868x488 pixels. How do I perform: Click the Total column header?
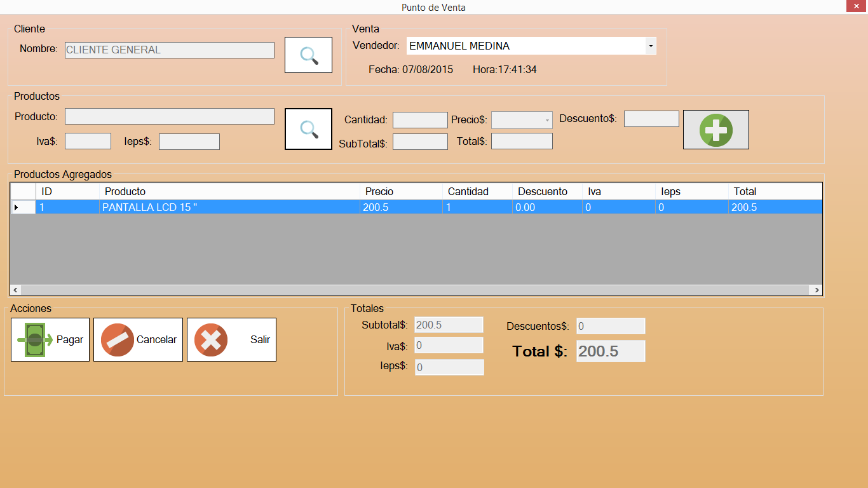774,191
